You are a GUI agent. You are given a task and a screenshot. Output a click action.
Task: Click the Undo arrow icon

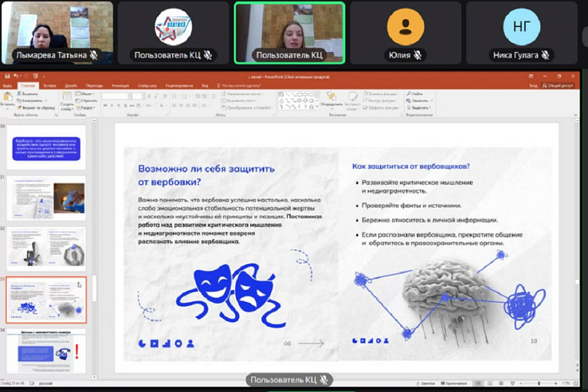click(15, 76)
